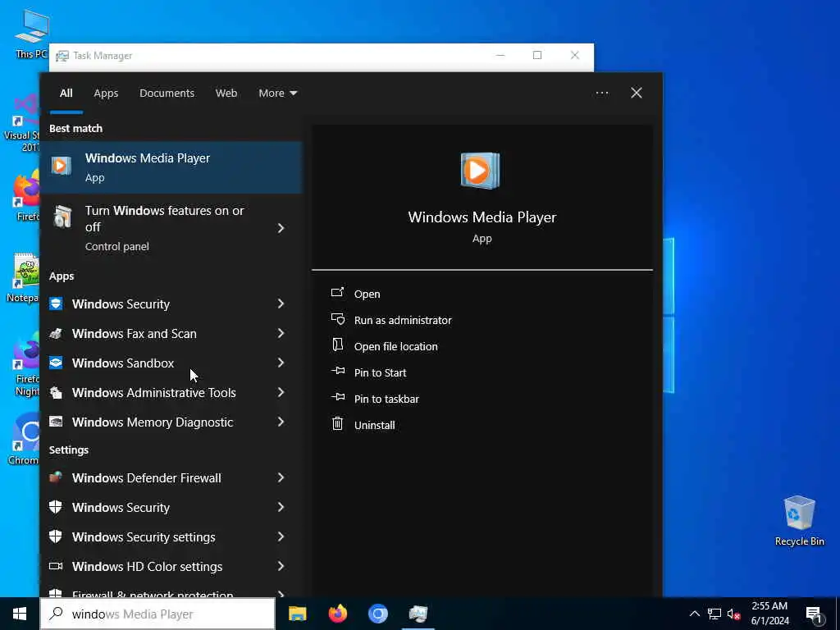Expand Turn Windows features on or off arrow
840x630 pixels.
pyautogui.click(x=281, y=228)
